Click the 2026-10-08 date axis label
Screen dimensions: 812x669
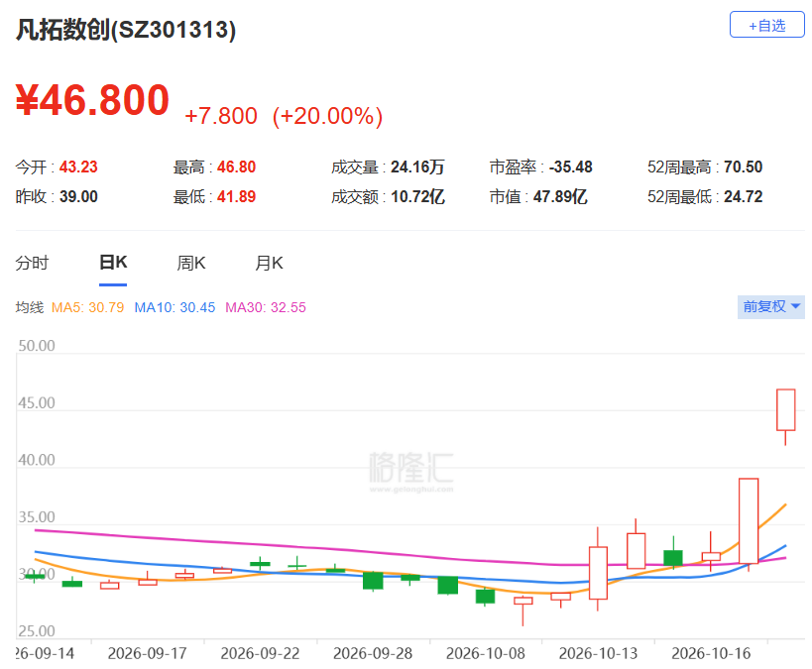pyautogui.click(x=485, y=653)
